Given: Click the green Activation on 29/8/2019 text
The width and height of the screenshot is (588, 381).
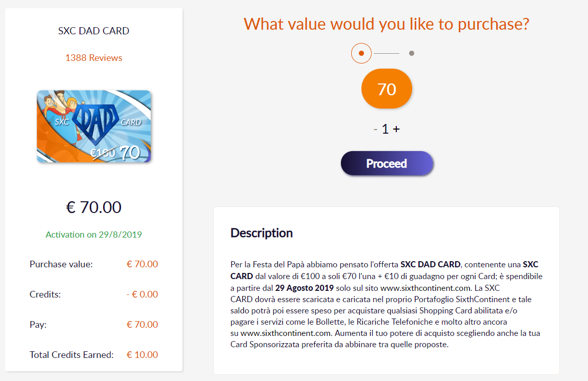Looking at the screenshot, I should 94,235.
